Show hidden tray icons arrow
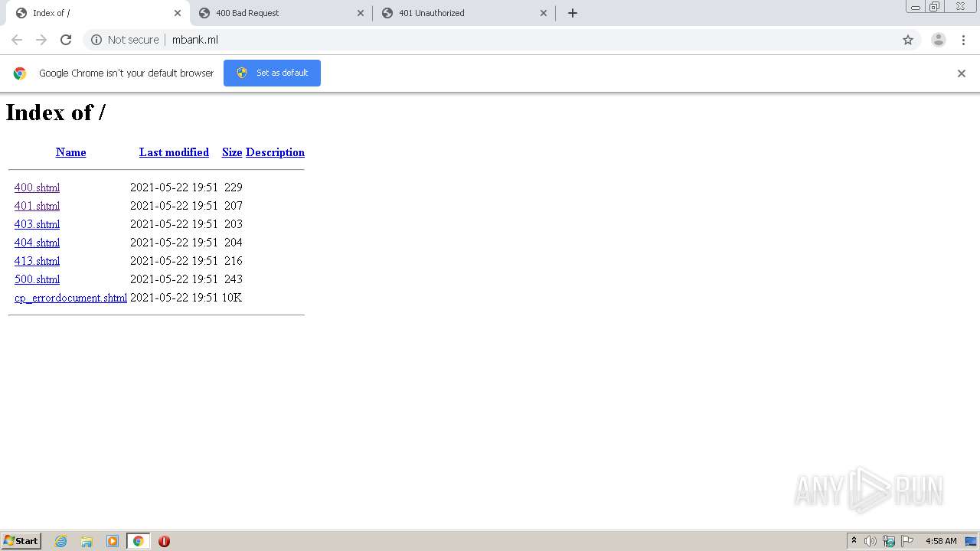 click(854, 541)
